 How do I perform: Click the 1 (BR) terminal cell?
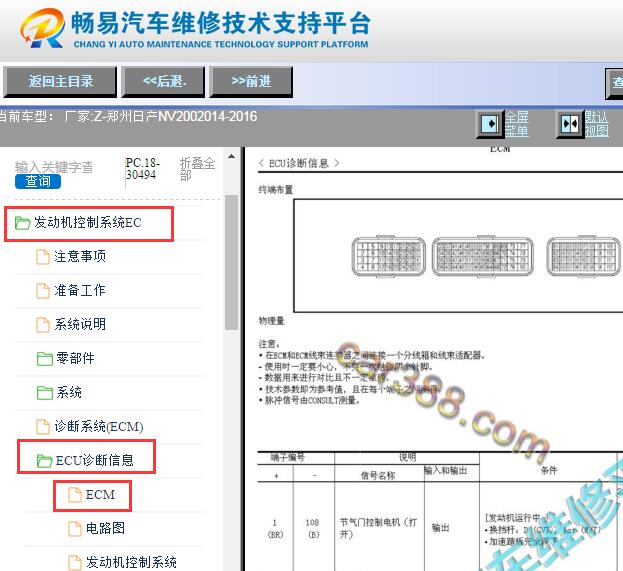pos(275,528)
